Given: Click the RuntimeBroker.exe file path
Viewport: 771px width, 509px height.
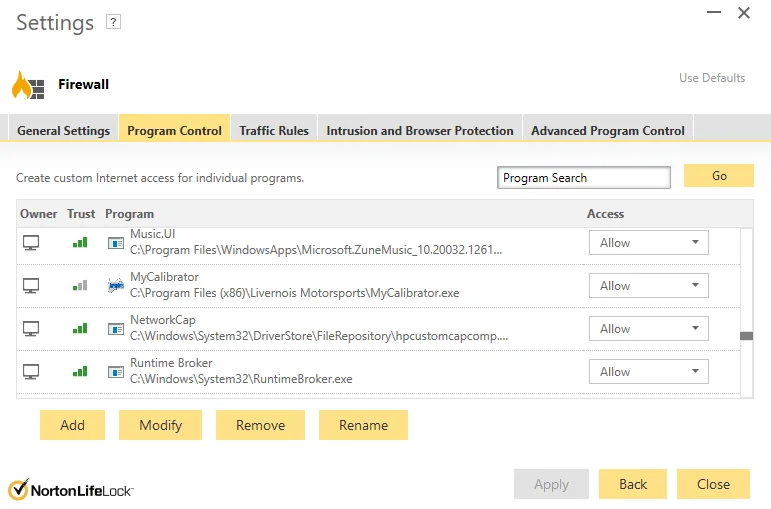Looking at the screenshot, I should [x=241, y=379].
